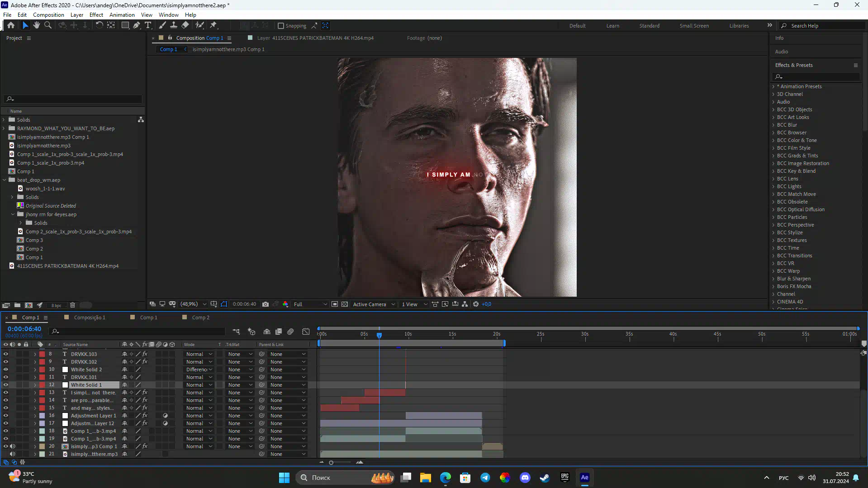Toggle visibility of White Solid 1 layer
This screenshot has width=868, height=488.
pyautogui.click(x=6, y=385)
